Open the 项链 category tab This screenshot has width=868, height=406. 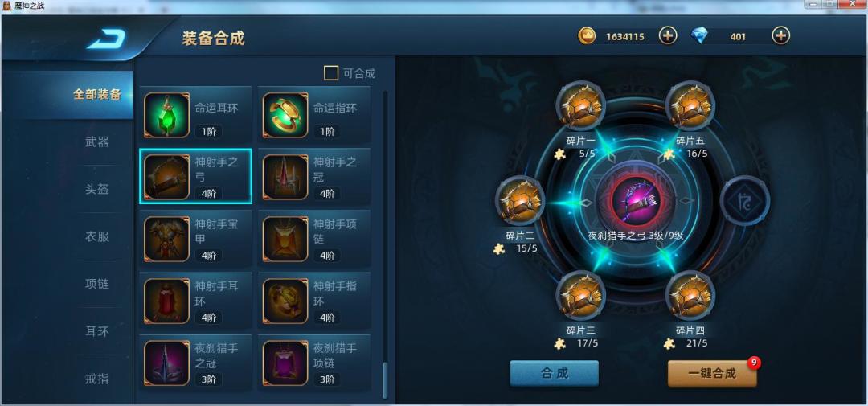click(97, 284)
